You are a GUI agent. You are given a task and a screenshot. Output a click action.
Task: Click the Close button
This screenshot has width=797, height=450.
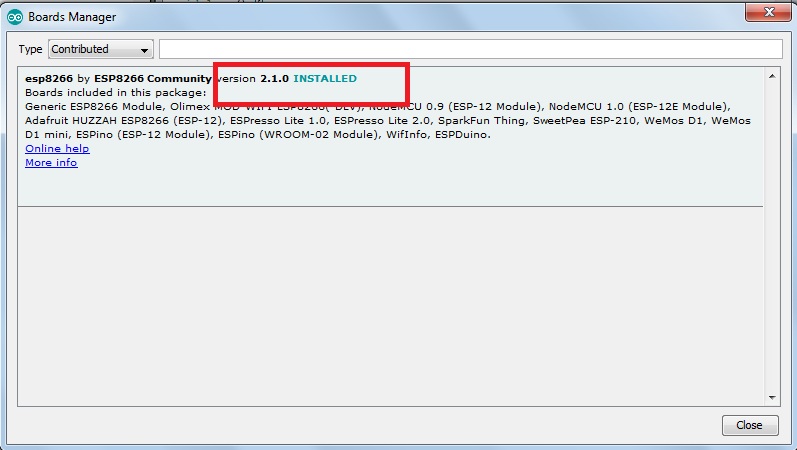tap(750, 425)
